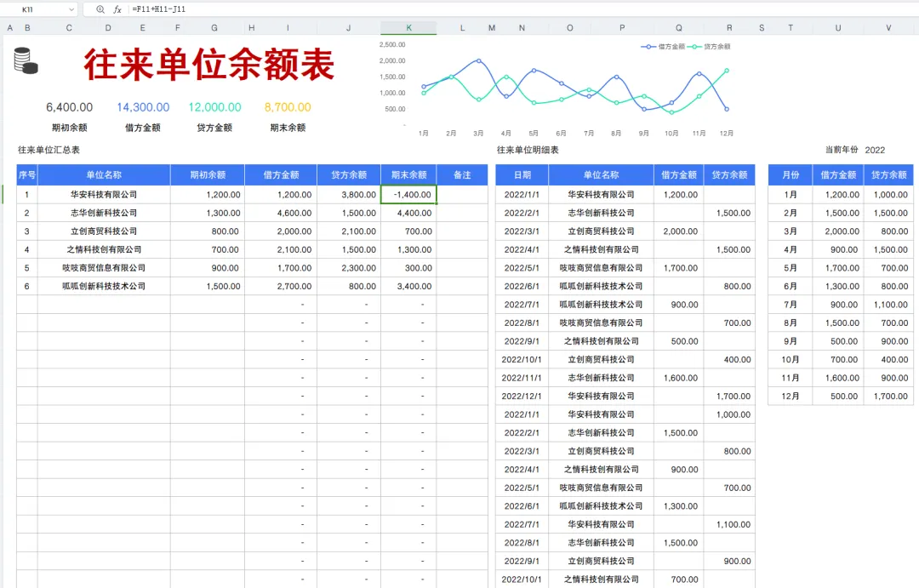The image size is (919, 588).
Task: Select column K header
Action: tap(408, 27)
